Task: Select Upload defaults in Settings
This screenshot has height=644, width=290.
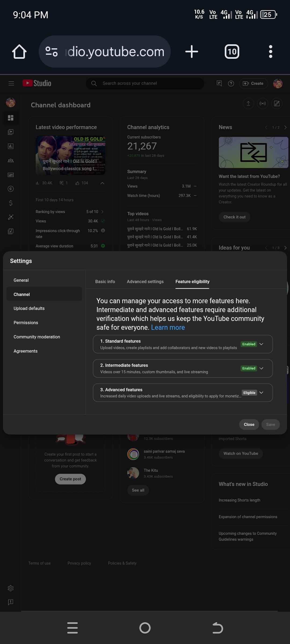Action: 44,308
